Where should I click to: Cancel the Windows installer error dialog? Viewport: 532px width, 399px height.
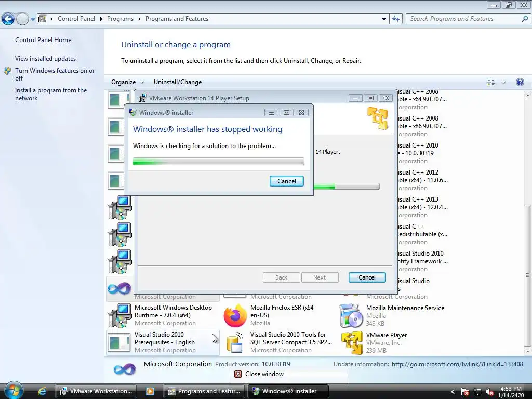(286, 181)
